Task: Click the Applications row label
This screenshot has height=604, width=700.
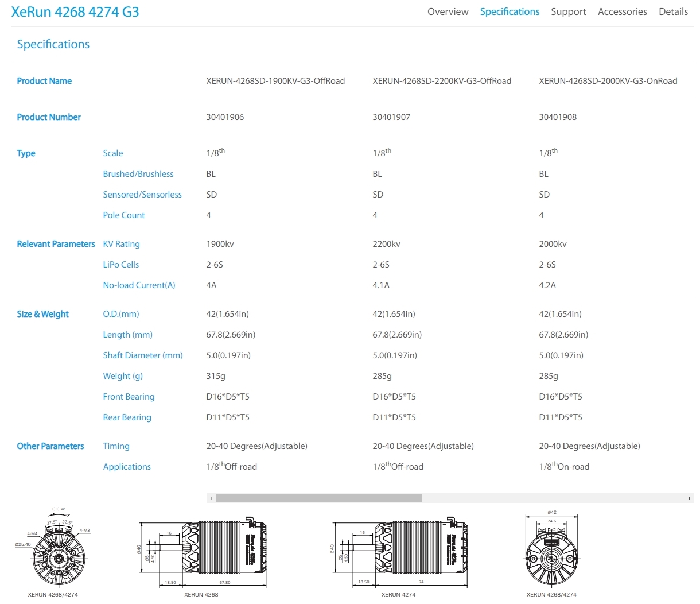Action: pyautogui.click(x=127, y=467)
